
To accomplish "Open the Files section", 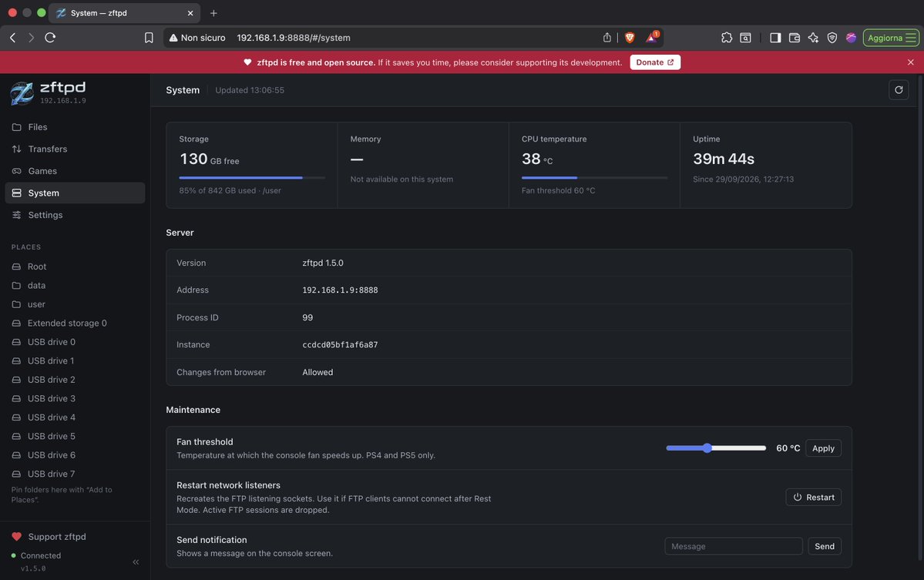I will click(75, 127).
